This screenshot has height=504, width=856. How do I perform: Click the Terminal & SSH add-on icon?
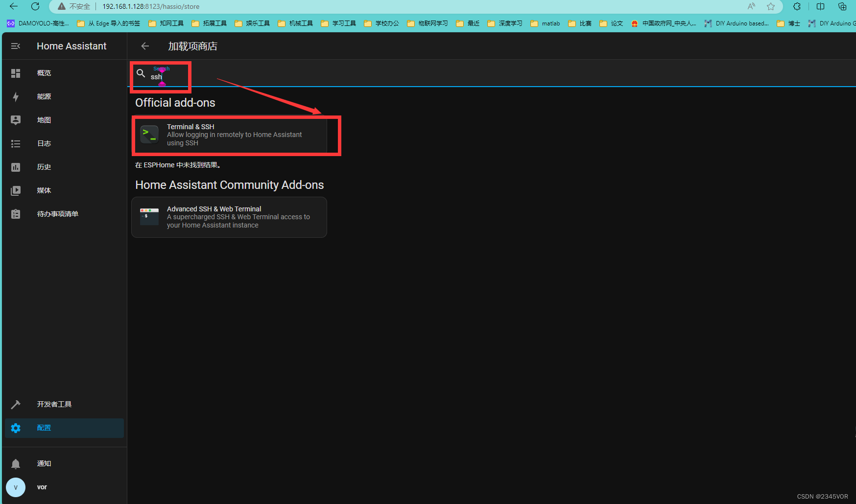coord(149,135)
